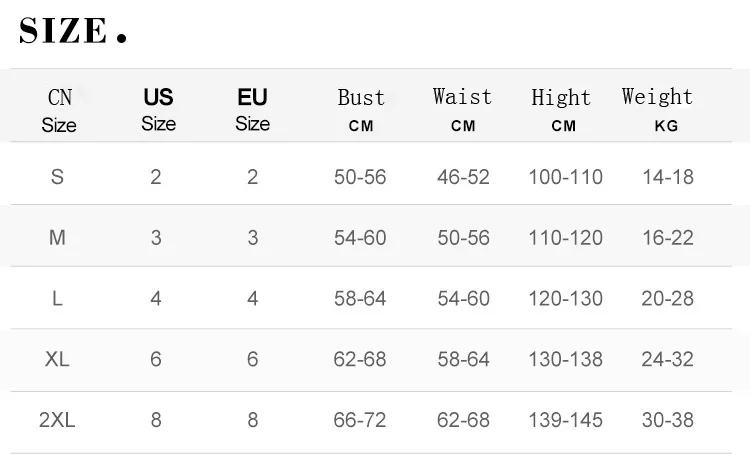Select the weight value 24-32

pyautogui.click(x=667, y=359)
